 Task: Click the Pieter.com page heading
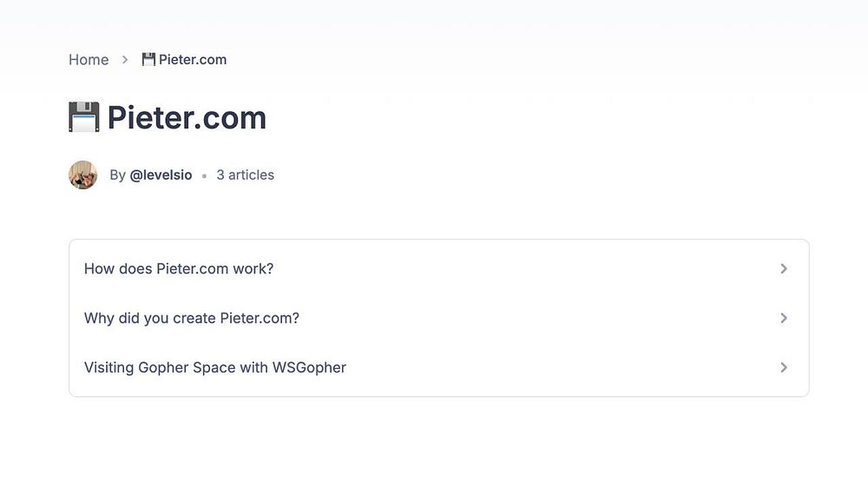[x=187, y=117]
